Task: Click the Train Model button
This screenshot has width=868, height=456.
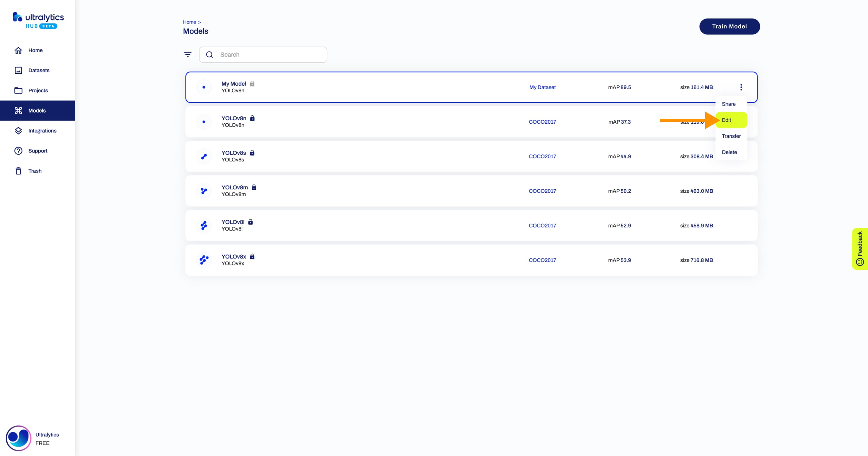Action: (x=729, y=26)
